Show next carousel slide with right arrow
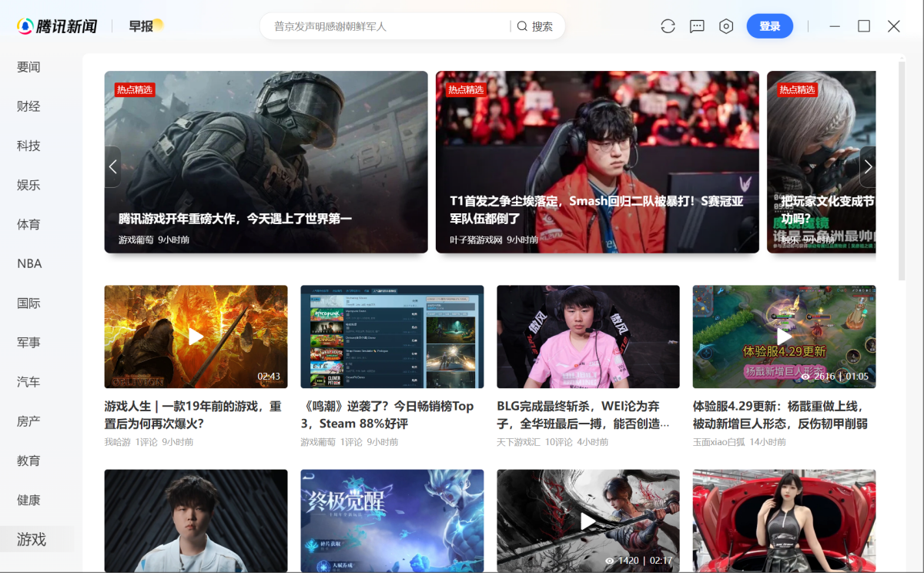 (868, 167)
